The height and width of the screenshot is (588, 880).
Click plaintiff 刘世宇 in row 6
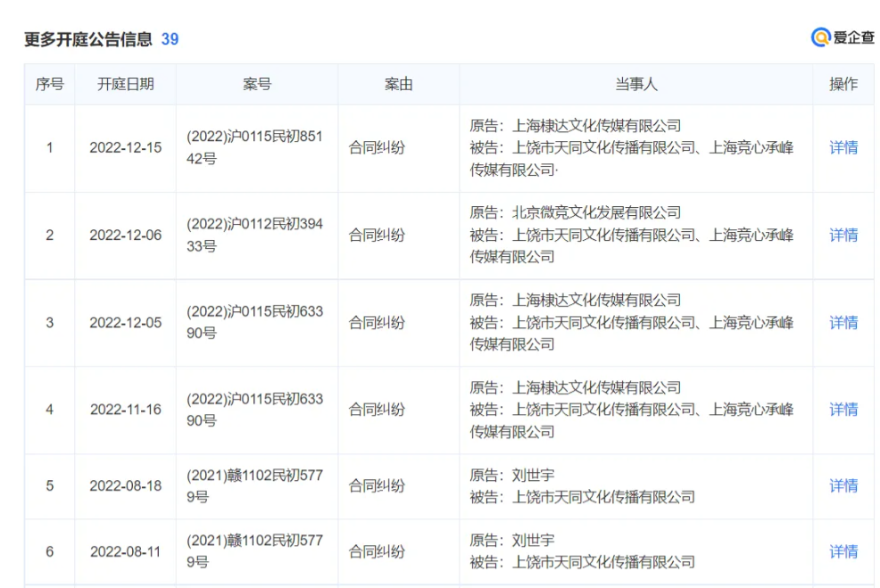(x=535, y=540)
